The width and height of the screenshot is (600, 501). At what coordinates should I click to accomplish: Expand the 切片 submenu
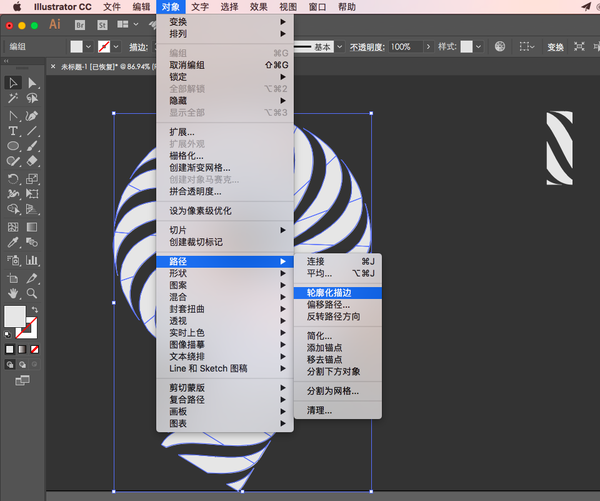(225, 230)
